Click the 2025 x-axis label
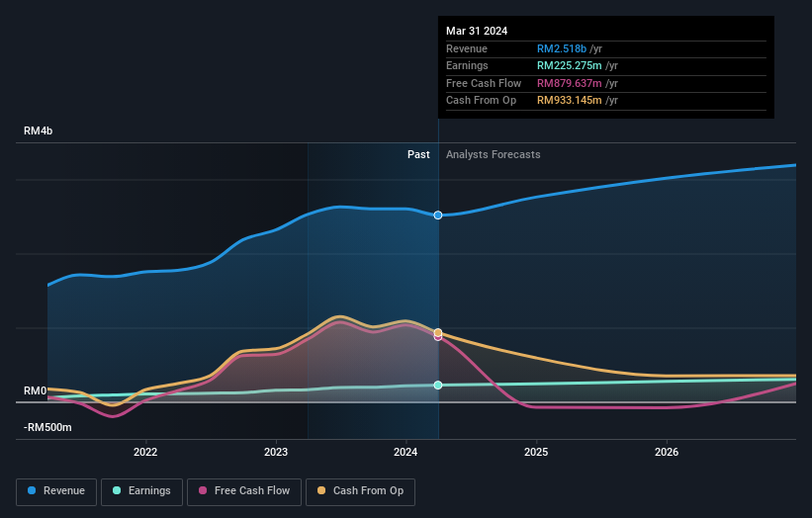 (536, 452)
